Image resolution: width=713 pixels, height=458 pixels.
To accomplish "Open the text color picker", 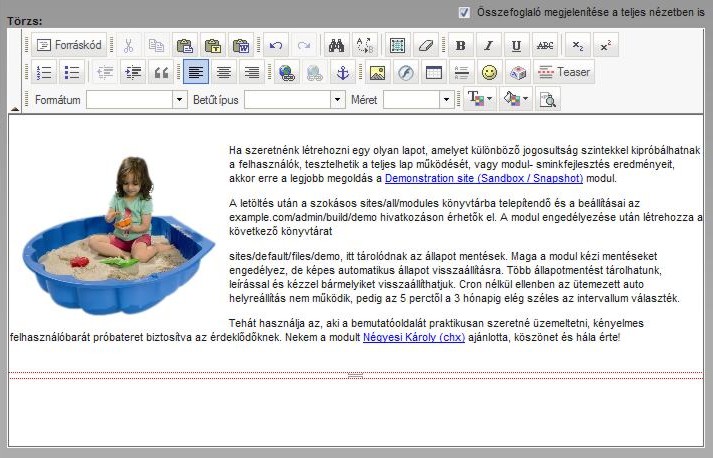I will click(480, 99).
